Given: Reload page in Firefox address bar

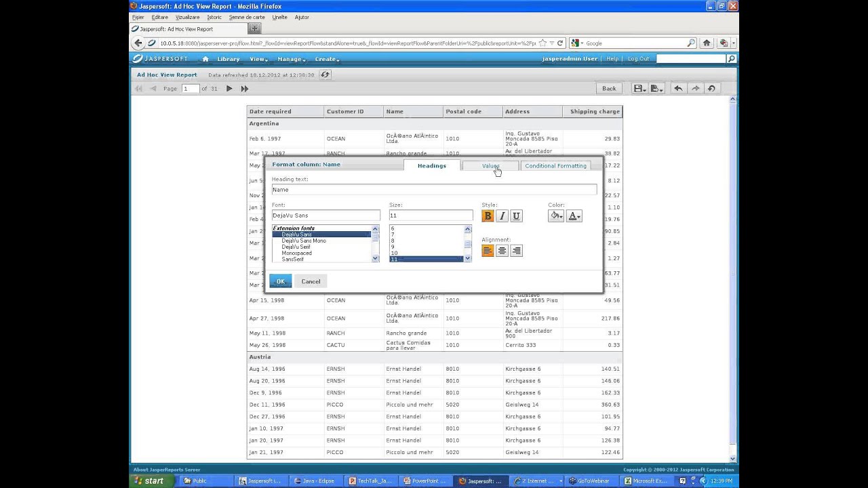Looking at the screenshot, I should pyautogui.click(x=560, y=43).
